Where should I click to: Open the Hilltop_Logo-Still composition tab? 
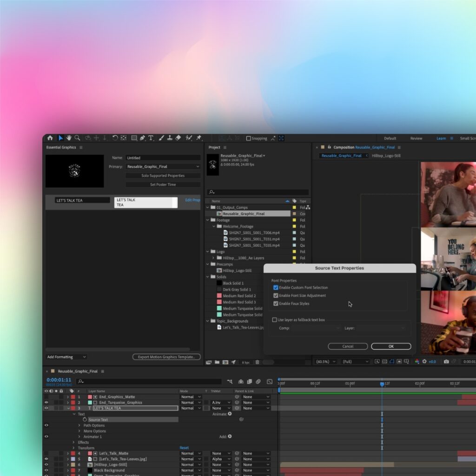tap(386, 156)
